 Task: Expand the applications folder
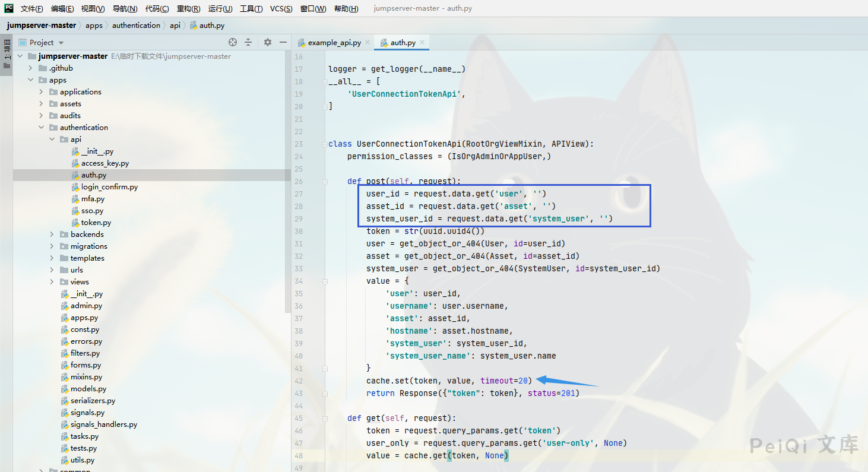click(x=42, y=92)
